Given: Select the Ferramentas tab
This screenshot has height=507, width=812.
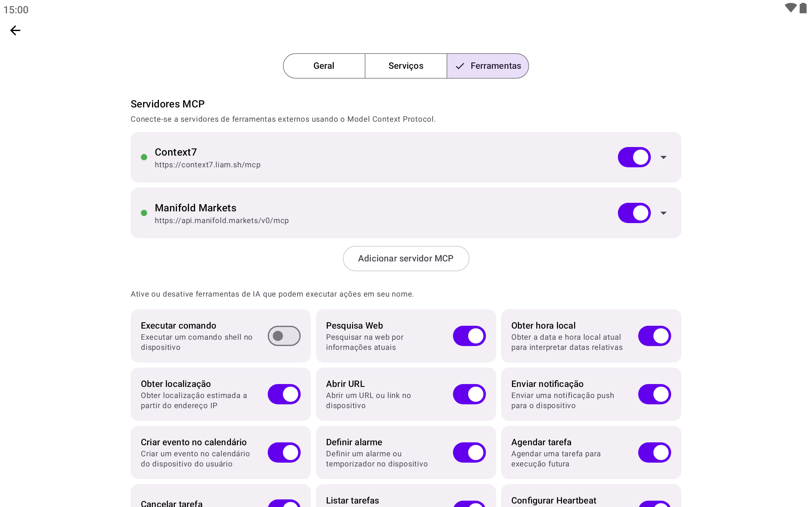Looking at the screenshot, I should click(488, 66).
